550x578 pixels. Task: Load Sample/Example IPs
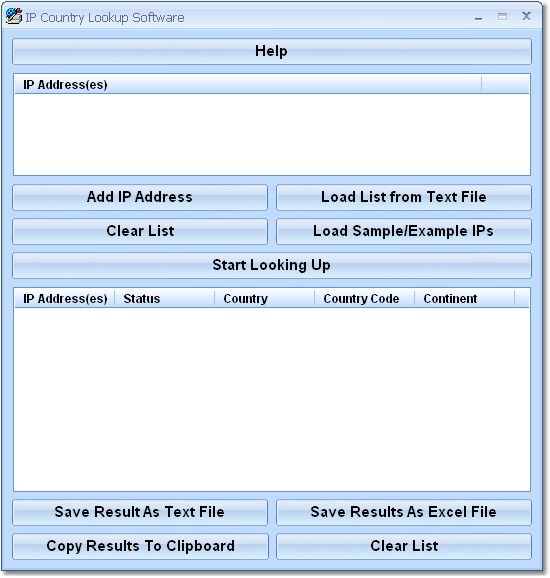click(x=404, y=231)
